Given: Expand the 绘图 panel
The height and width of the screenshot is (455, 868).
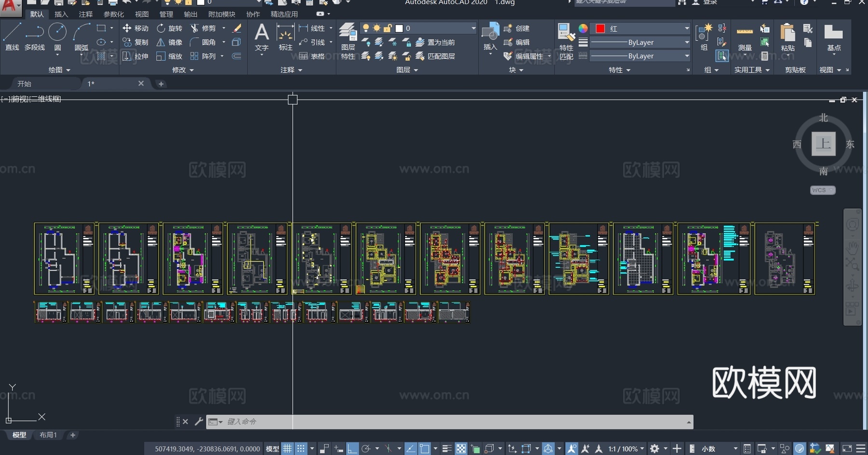Looking at the screenshot, I should (59, 70).
